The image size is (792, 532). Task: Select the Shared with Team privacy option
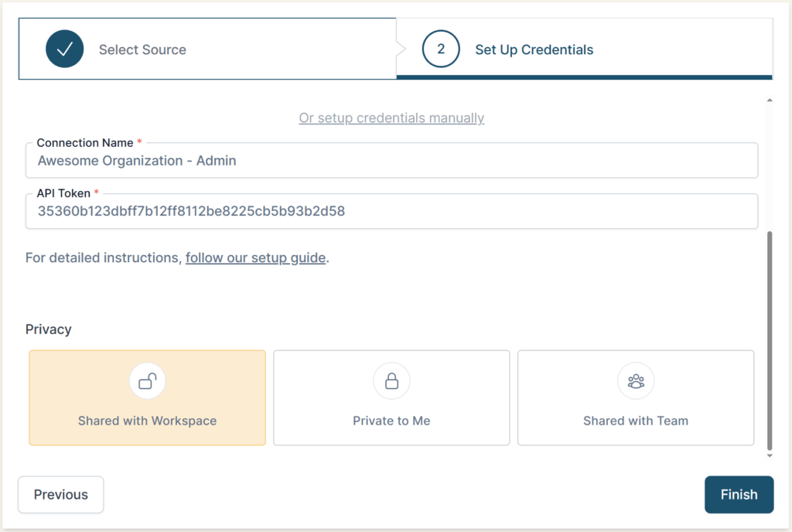pos(636,397)
